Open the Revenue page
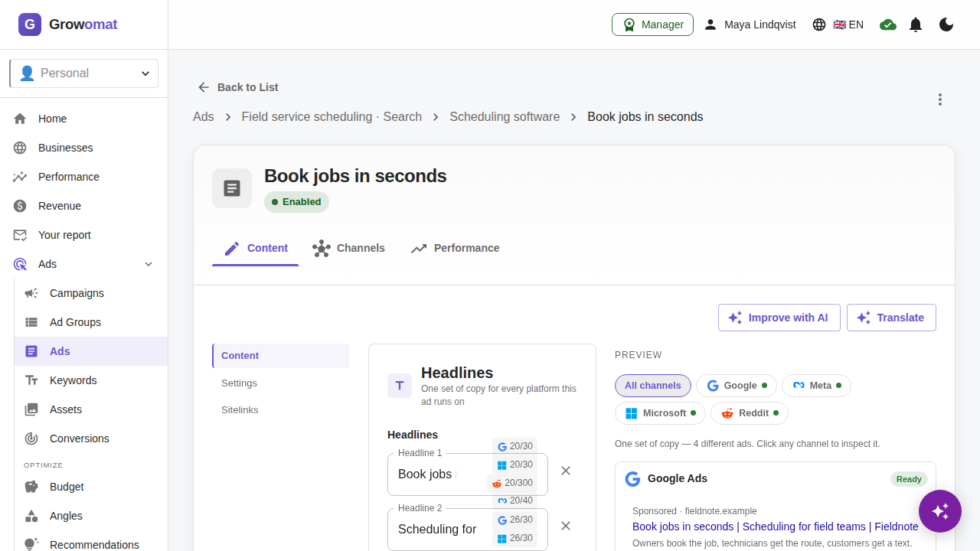This screenshot has width=980, height=551. pos(84,206)
